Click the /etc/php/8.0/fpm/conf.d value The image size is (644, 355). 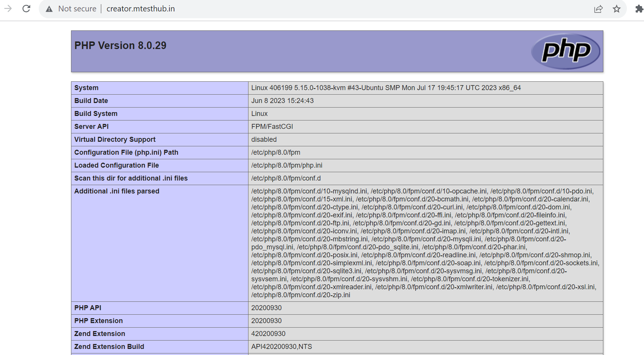[286, 178]
